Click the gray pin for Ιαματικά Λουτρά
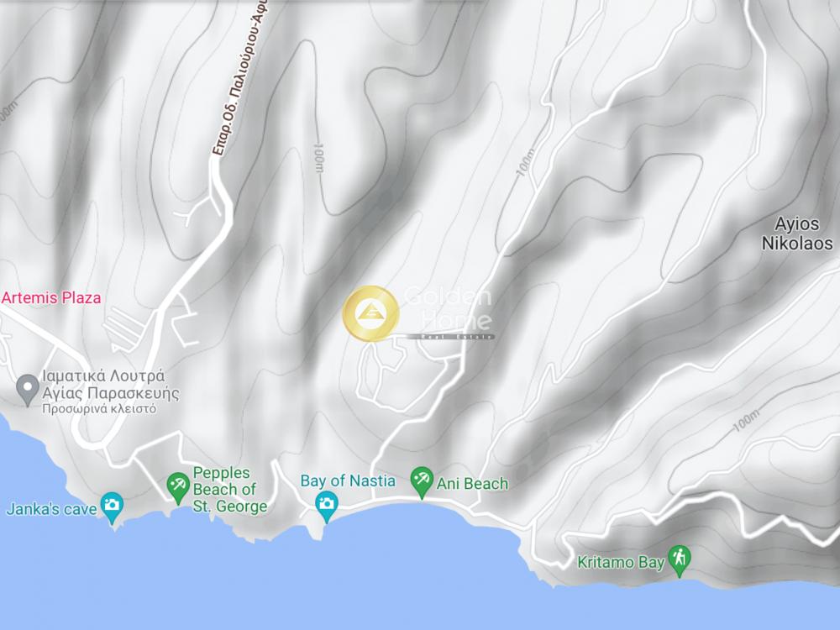The height and width of the screenshot is (630, 840). (28, 389)
